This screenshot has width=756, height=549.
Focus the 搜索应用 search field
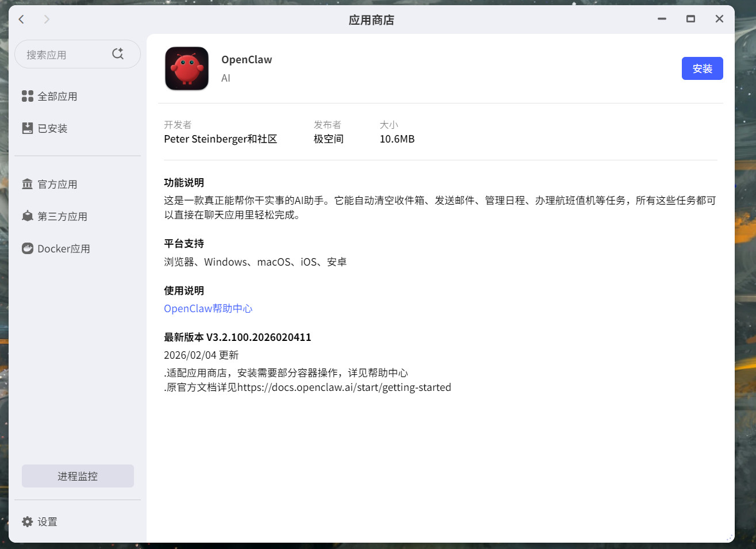pos(78,55)
